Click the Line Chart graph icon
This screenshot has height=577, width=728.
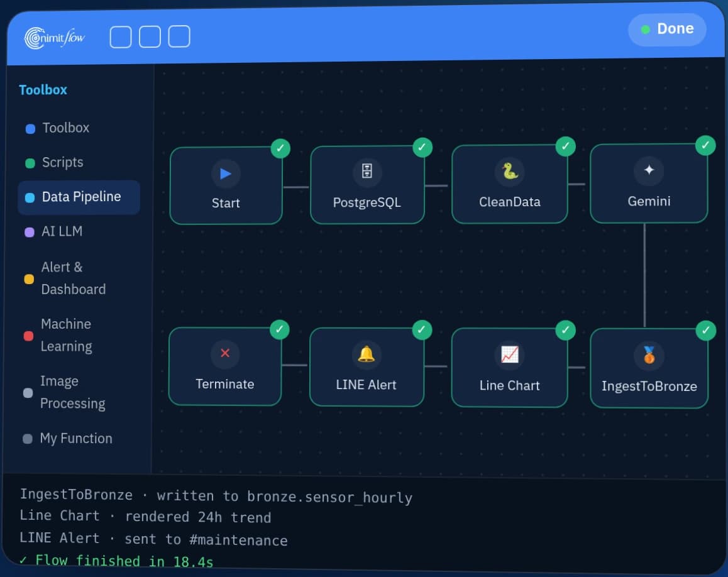[x=509, y=354]
